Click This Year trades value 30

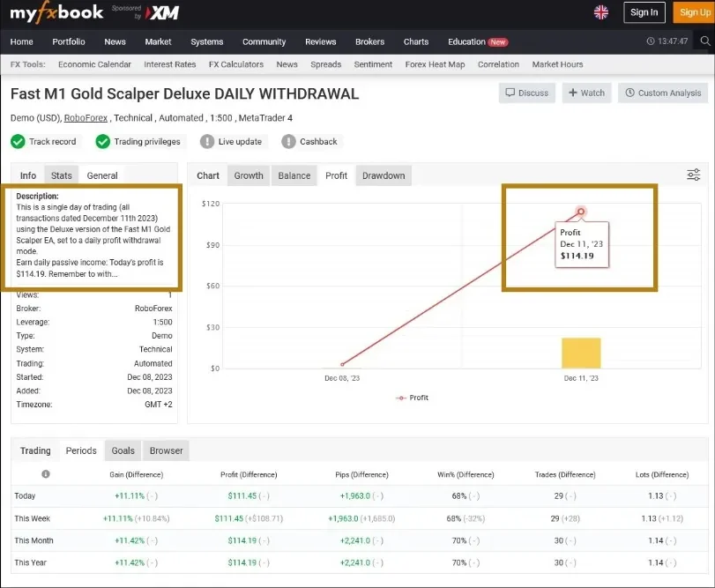559,562
